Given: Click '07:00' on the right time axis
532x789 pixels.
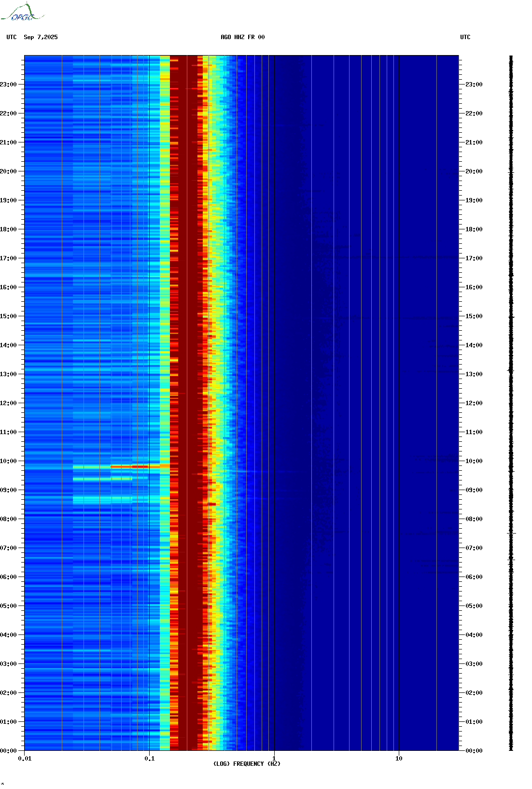Looking at the screenshot, I should pos(474,548).
